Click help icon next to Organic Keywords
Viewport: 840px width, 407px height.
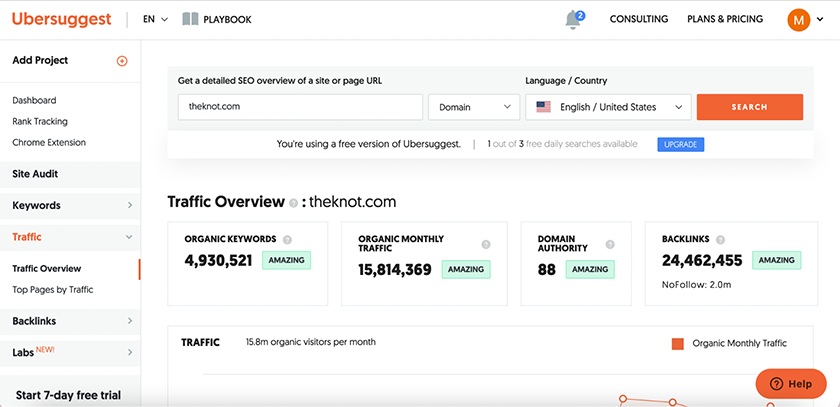tap(288, 240)
